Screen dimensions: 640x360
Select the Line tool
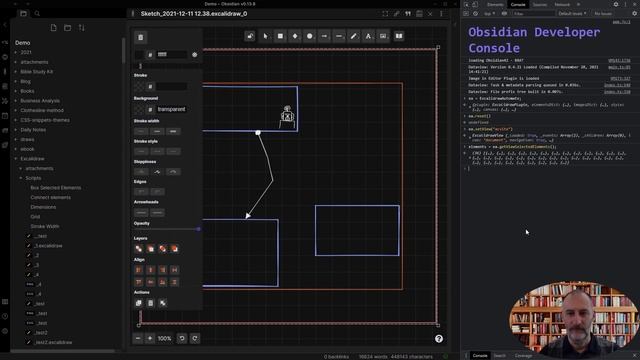339,36
